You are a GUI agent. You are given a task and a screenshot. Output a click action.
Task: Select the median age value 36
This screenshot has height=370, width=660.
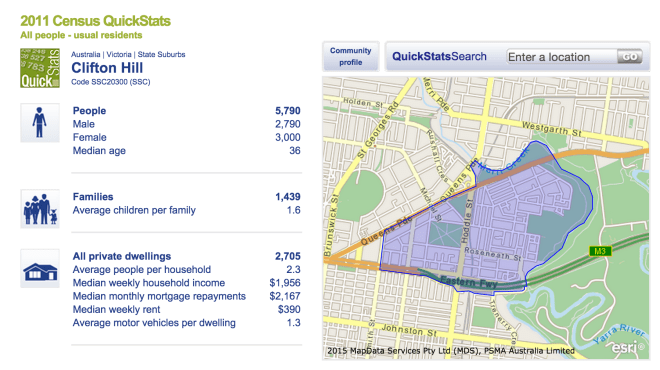point(295,151)
